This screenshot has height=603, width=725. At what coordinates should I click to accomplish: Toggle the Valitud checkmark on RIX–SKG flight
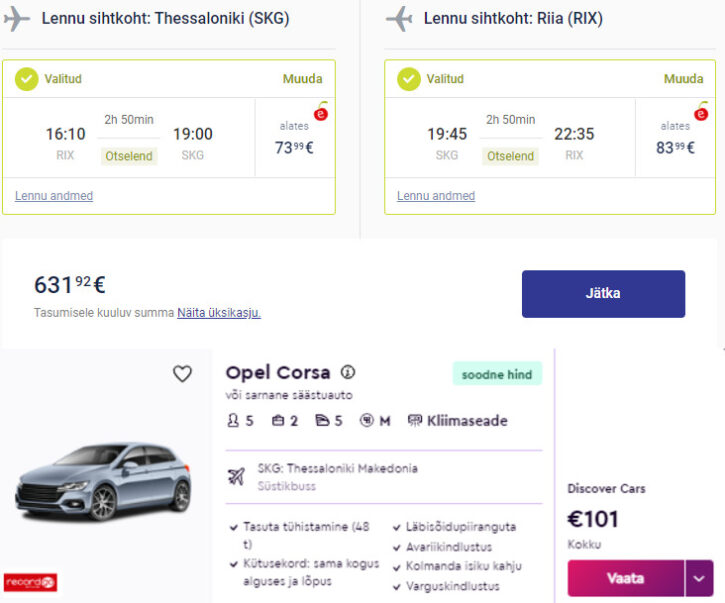(x=27, y=79)
